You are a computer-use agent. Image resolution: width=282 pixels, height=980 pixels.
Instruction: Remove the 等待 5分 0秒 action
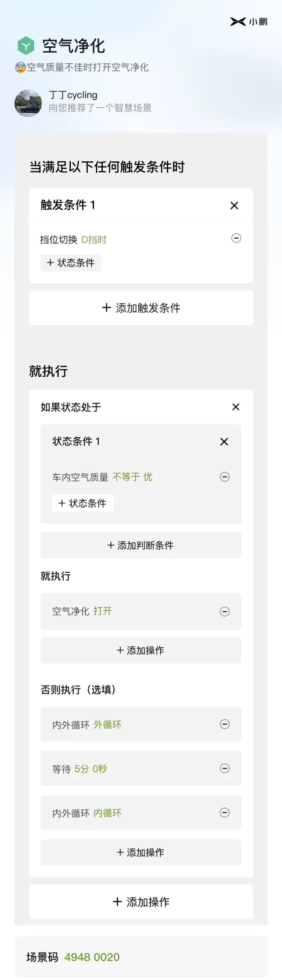(225, 768)
